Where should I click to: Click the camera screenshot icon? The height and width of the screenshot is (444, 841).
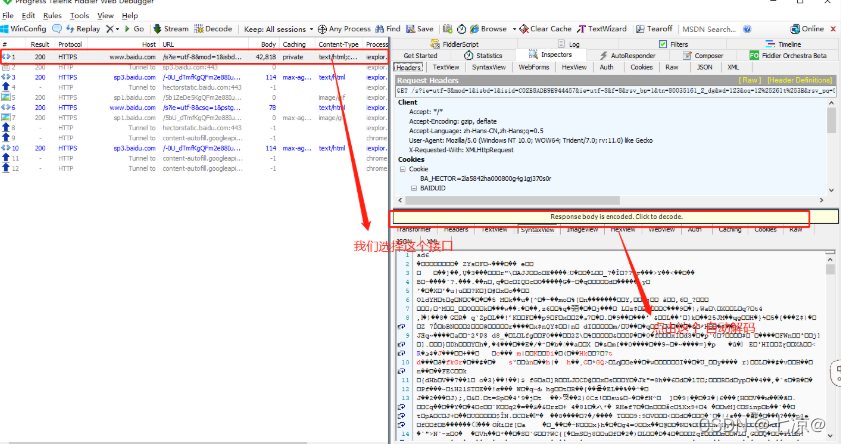click(447, 29)
